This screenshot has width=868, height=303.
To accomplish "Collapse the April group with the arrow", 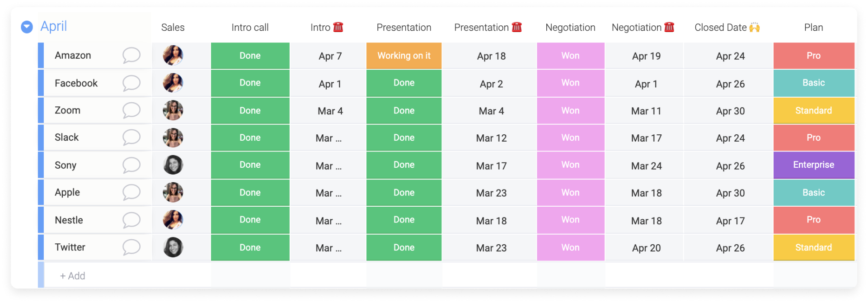I will pos(27,27).
